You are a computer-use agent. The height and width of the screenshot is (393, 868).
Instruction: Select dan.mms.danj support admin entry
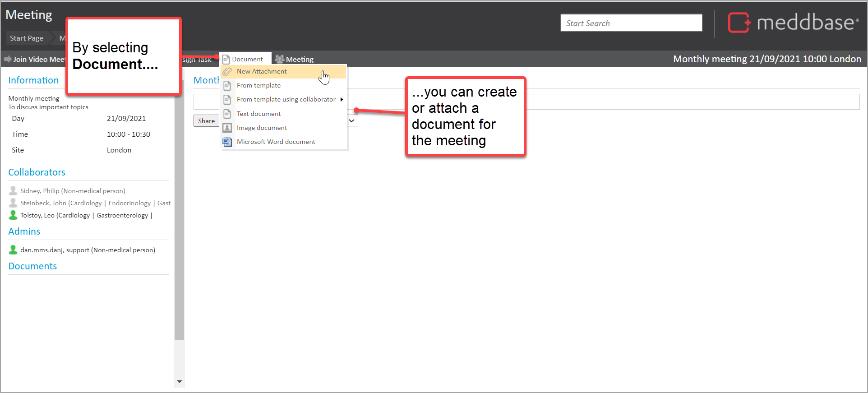pos(88,250)
